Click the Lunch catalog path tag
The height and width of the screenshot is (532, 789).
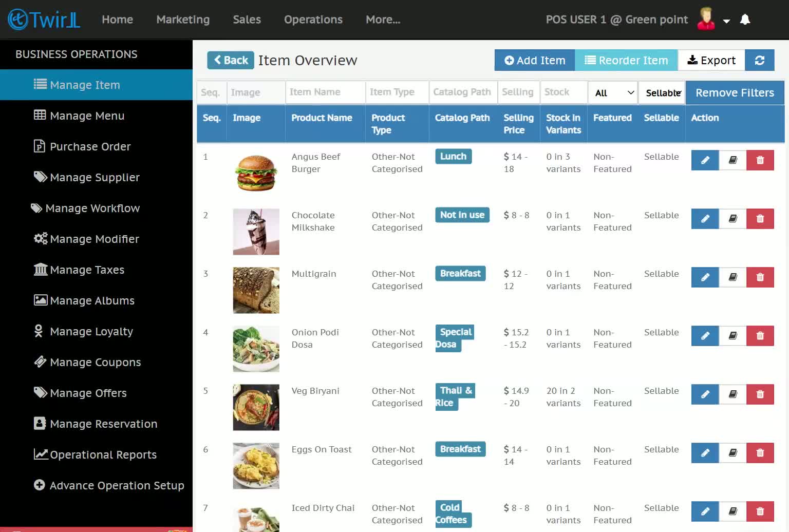click(x=453, y=156)
